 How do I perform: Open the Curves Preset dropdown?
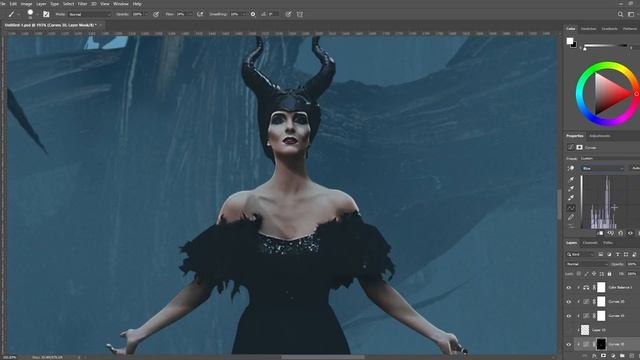click(610, 158)
